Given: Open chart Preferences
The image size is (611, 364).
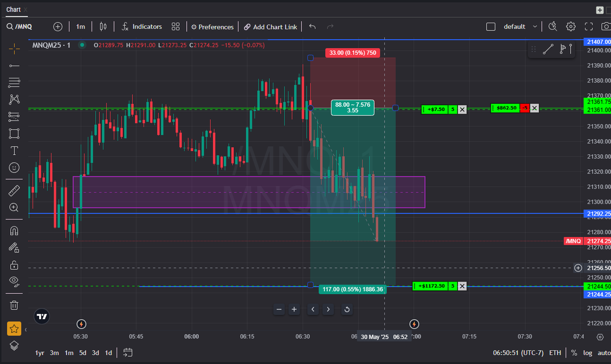Looking at the screenshot, I should (212, 27).
